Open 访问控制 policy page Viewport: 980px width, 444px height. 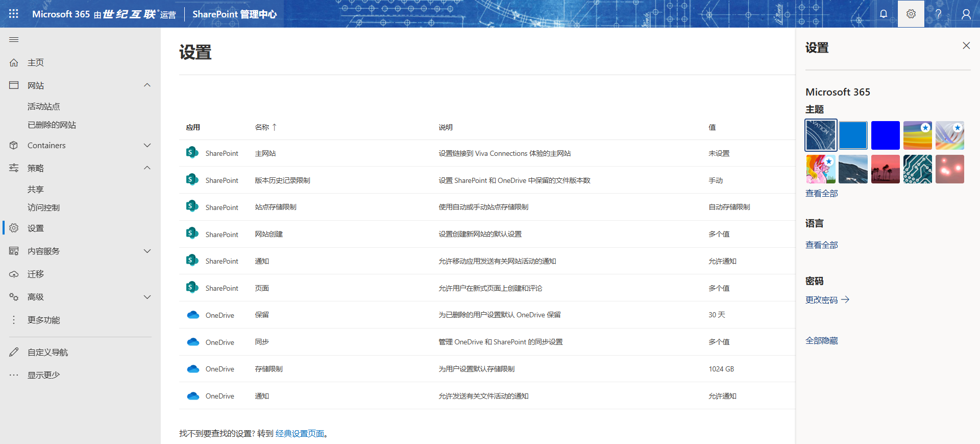pyautogui.click(x=44, y=207)
